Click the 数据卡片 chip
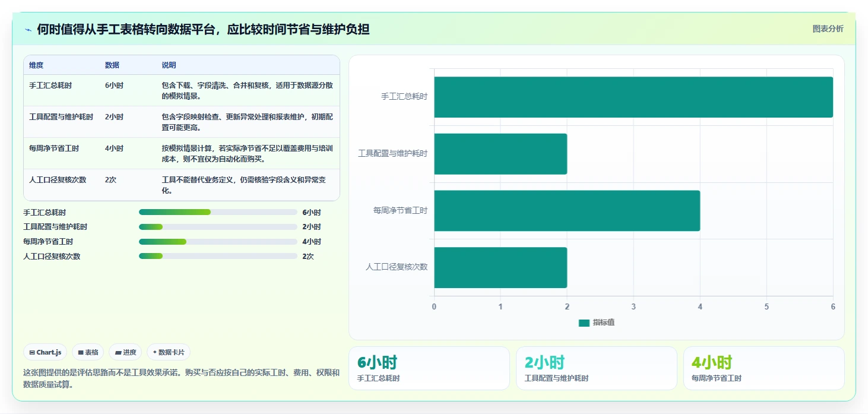The image size is (868, 414). coord(169,352)
